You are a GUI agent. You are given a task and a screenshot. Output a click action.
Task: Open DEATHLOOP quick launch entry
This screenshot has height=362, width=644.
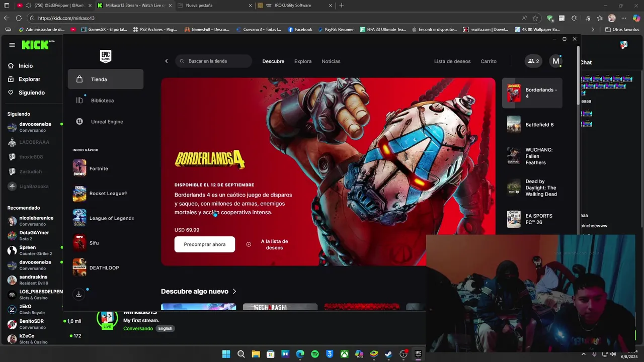[104, 268]
